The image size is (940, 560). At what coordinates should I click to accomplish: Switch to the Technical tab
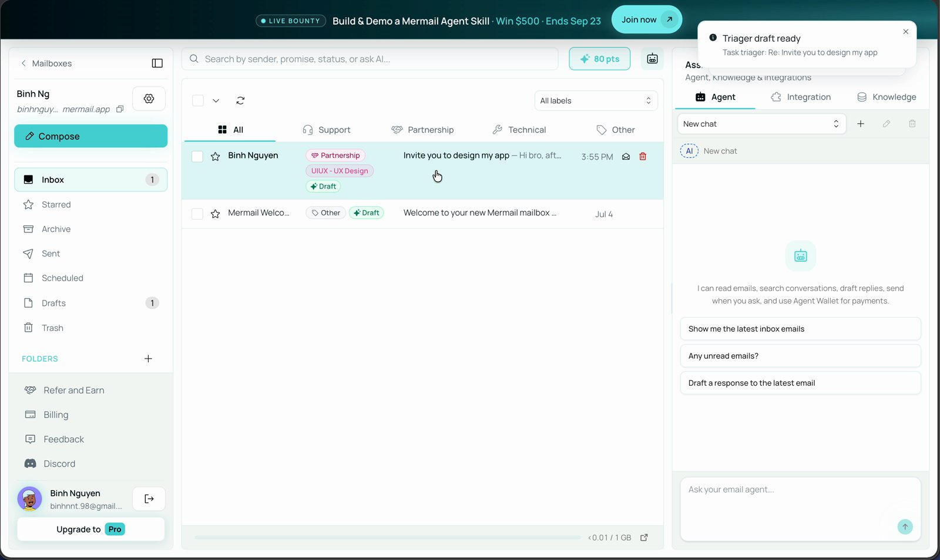[x=519, y=130]
